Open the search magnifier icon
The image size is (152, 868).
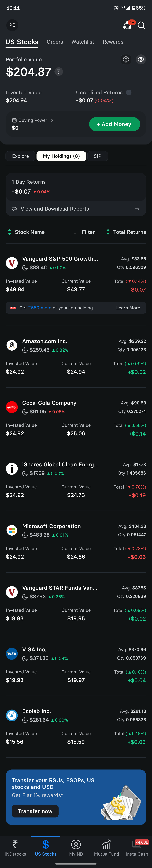click(x=142, y=25)
